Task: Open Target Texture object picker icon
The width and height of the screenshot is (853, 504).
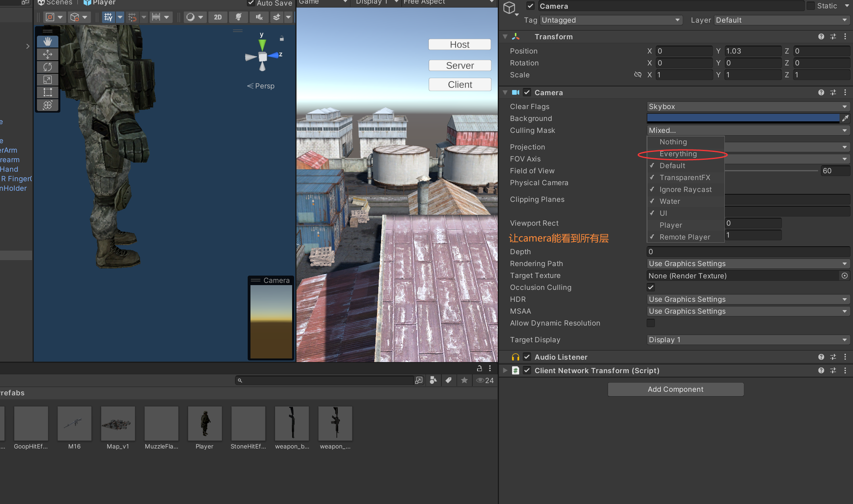Action: 845,276
